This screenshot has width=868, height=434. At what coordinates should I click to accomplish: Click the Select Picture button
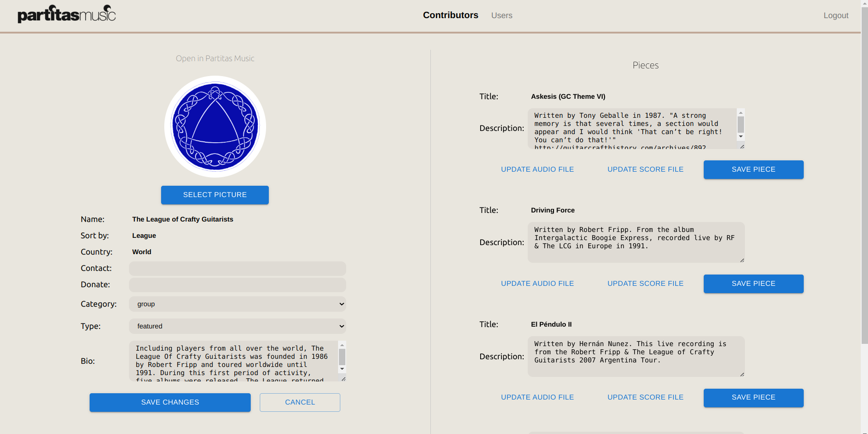(215, 195)
